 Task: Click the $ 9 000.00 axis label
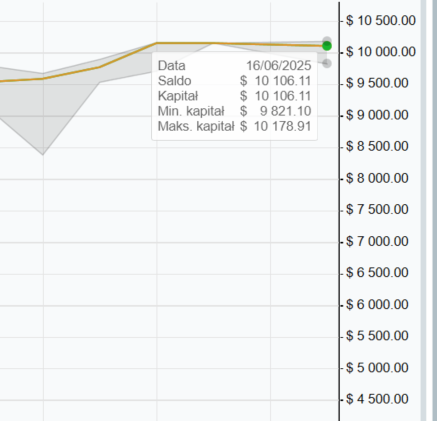[377, 115]
